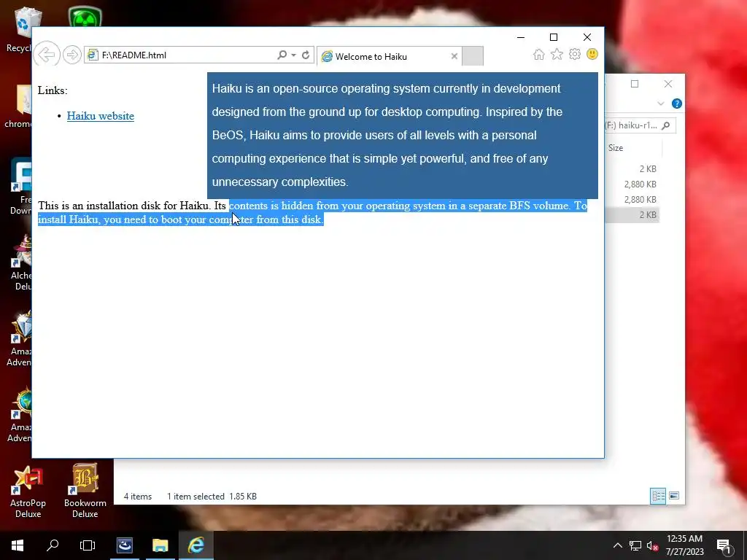Open a new tab in Internet Explorer
The image size is (747, 560).
pos(473,56)
